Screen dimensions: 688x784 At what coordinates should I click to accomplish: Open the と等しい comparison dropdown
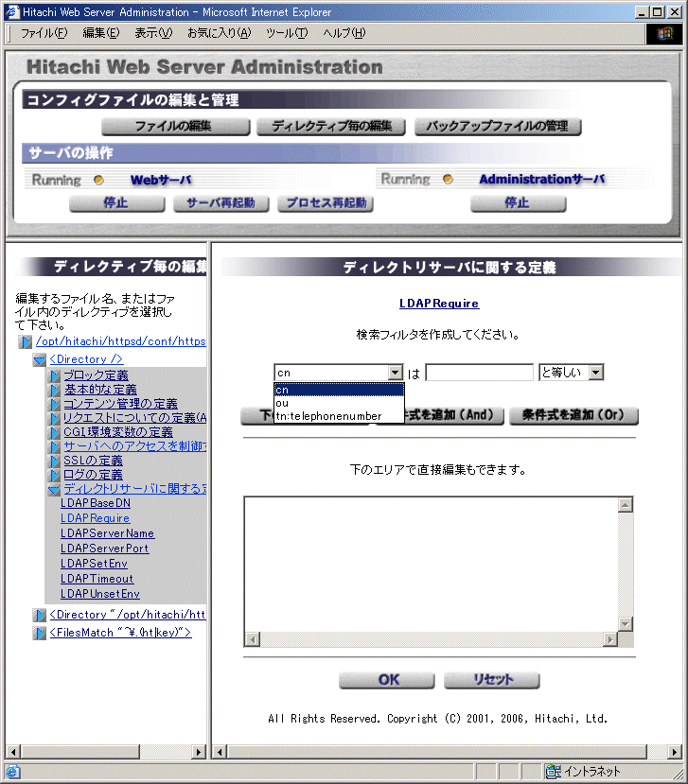click(x=572, y=373)
